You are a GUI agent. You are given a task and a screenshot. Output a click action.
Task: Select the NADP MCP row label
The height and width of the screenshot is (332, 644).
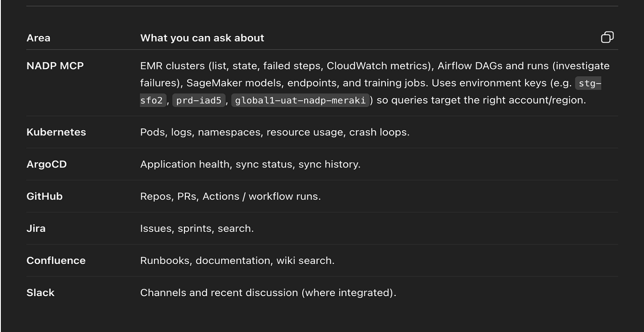pyautogui.click(x=55, y=66)
